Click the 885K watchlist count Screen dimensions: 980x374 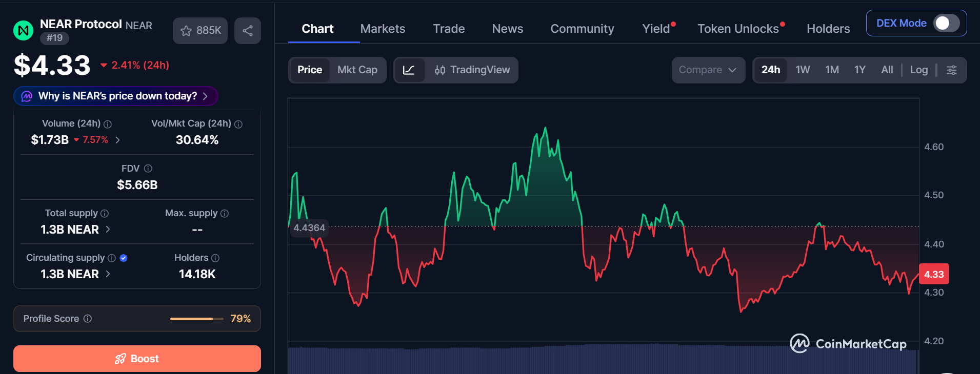pyautogui.click(x=209, y=31)
